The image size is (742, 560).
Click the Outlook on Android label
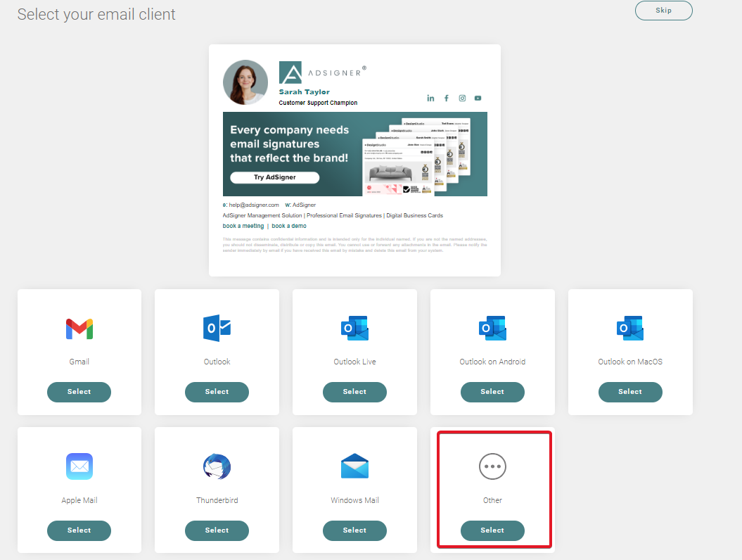point(492,362)
